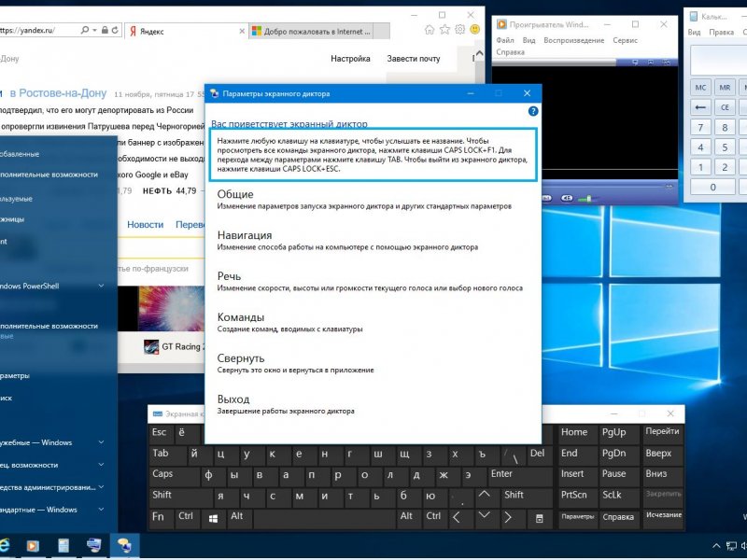
Task: Expand the Служебные — Windows group
Action: click(101, 442)
